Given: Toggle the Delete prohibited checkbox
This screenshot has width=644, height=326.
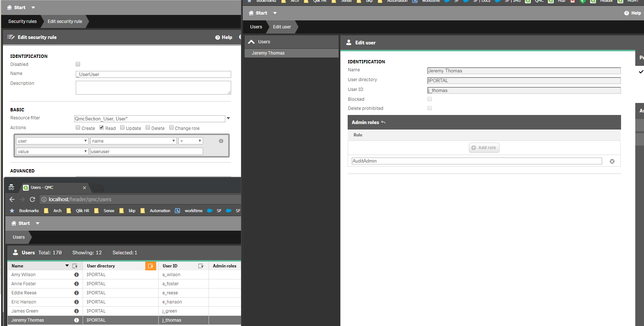Looking at the screenshot, I should click(x=430, y=108).
